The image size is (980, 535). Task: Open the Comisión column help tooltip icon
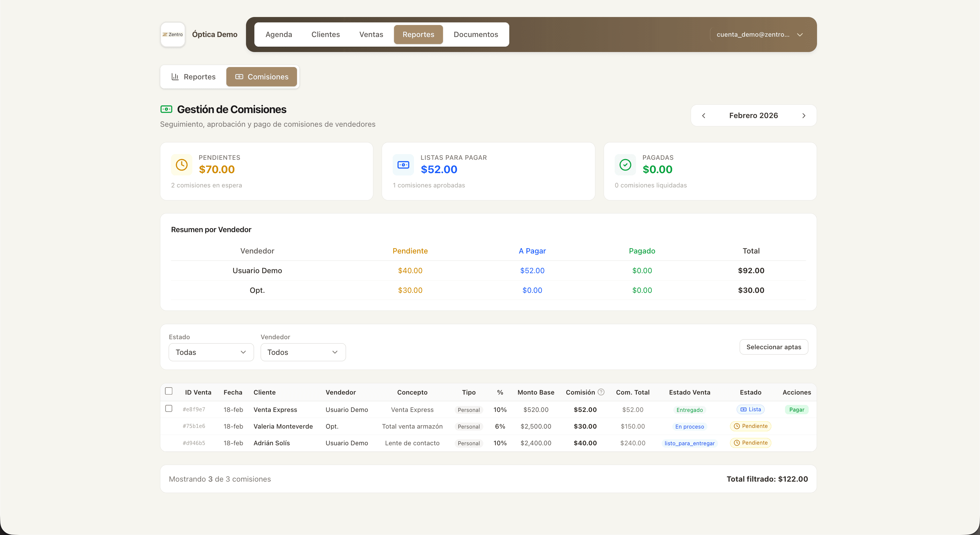coord(601,392)
